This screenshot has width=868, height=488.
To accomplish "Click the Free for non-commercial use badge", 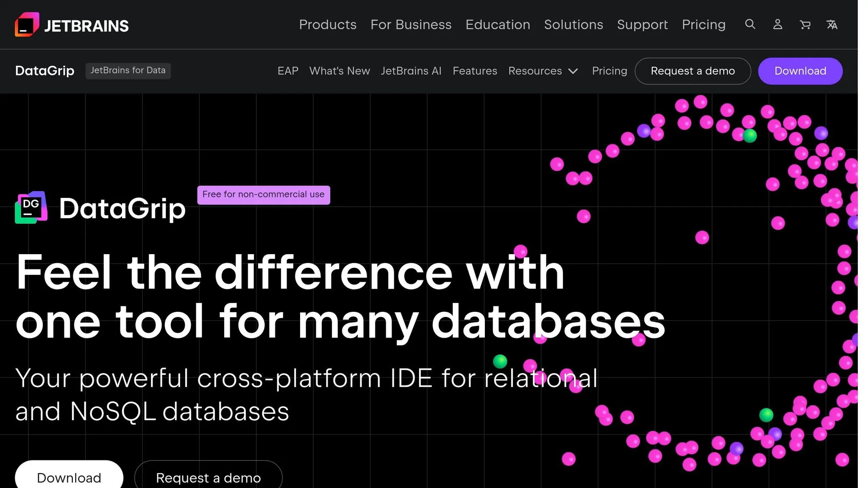I will 263,195.
